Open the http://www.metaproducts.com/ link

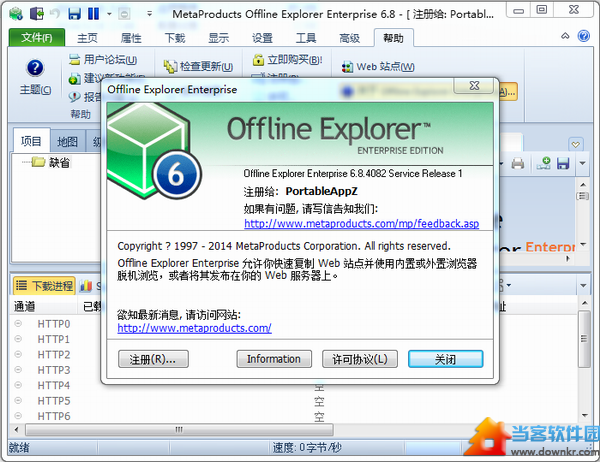coord(194,328)
